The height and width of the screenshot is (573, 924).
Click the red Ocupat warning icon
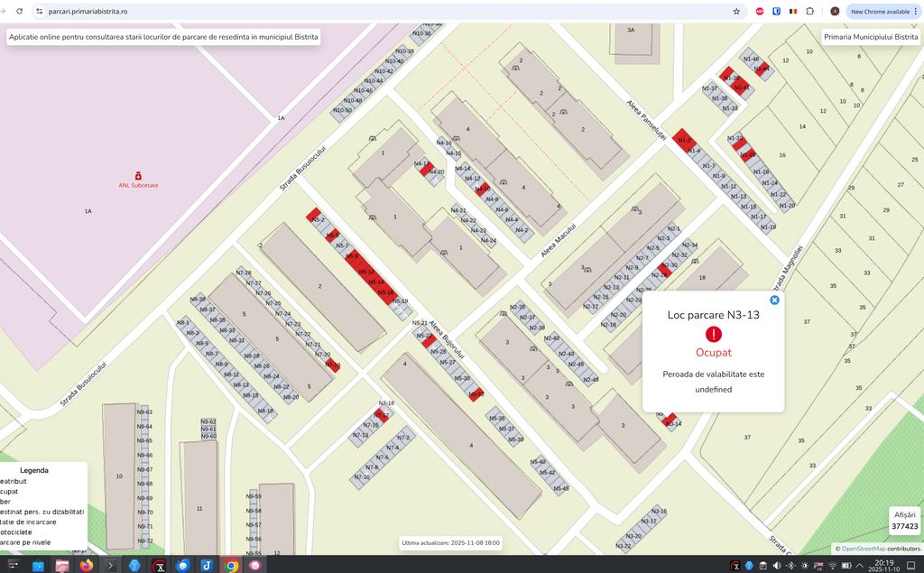click(x=714, y=335)
